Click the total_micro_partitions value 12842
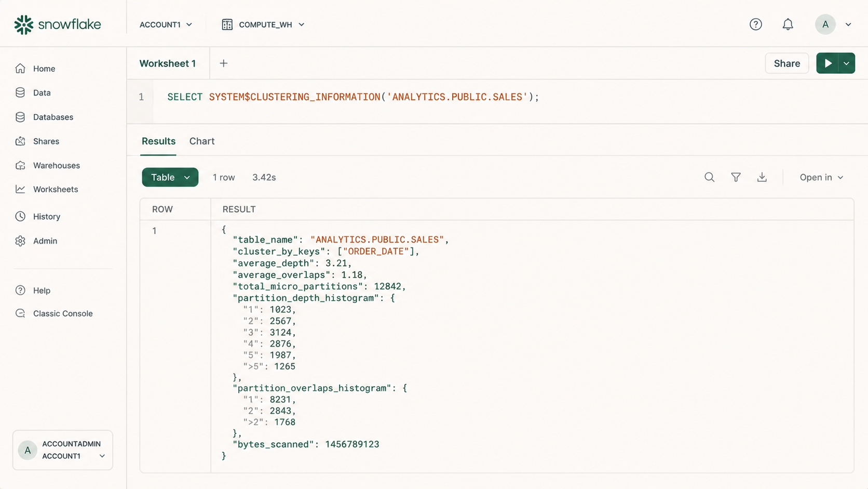This screenshot has height=489, width=868. (387, 286)
